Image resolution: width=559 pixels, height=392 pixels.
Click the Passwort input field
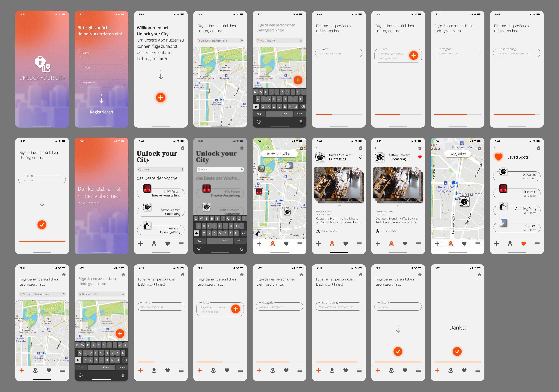click(101, 83)
